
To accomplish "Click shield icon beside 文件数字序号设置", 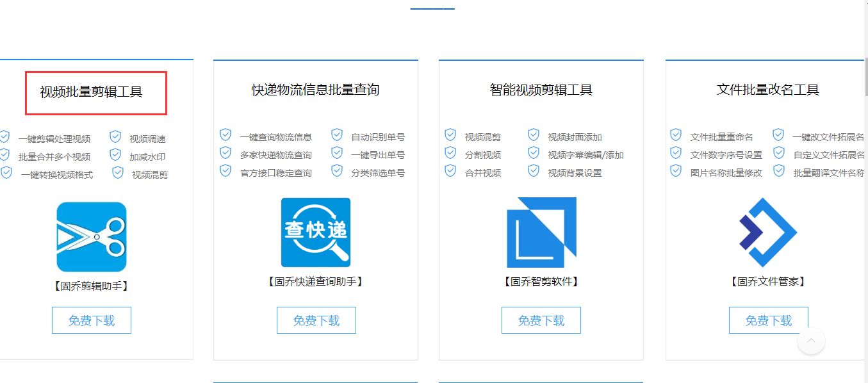I will (x=676, y=152).
